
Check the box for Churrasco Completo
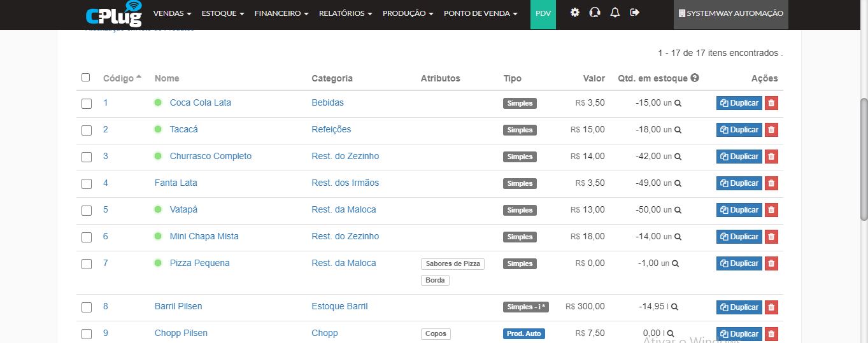[x=87, y=157]
